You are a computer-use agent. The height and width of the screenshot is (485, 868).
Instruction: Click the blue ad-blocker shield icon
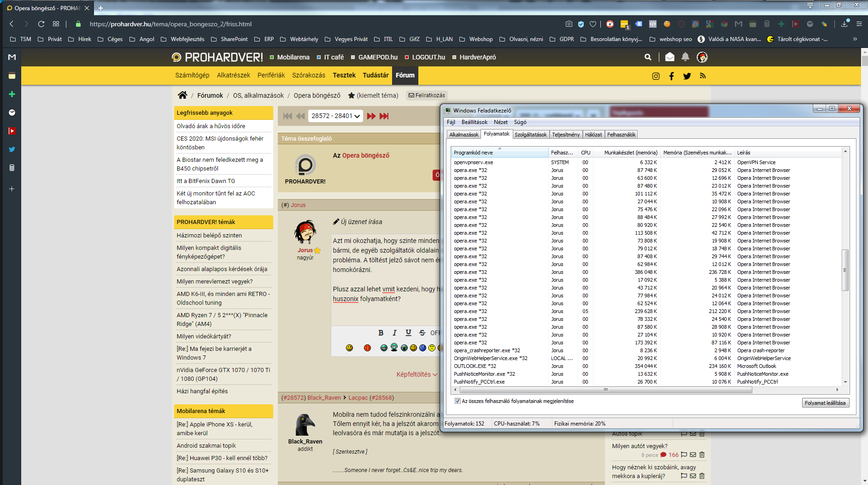click(x=581, y=24)
